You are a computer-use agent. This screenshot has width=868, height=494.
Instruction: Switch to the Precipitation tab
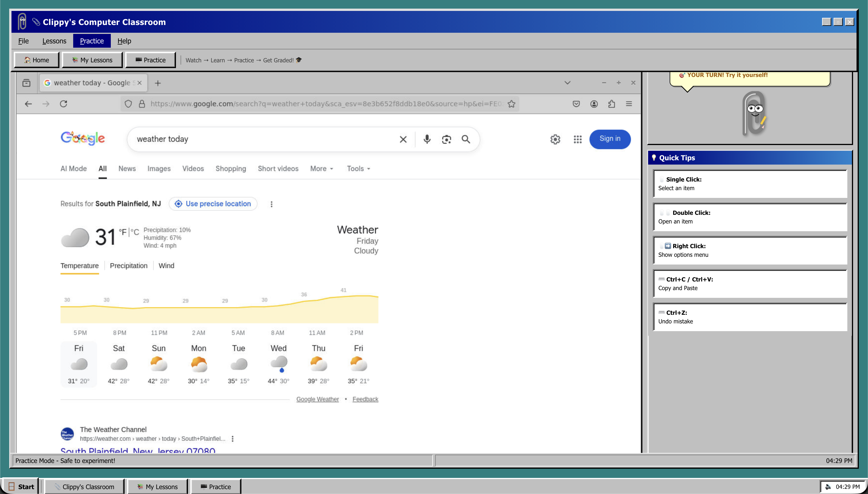[x=129, y=266]
